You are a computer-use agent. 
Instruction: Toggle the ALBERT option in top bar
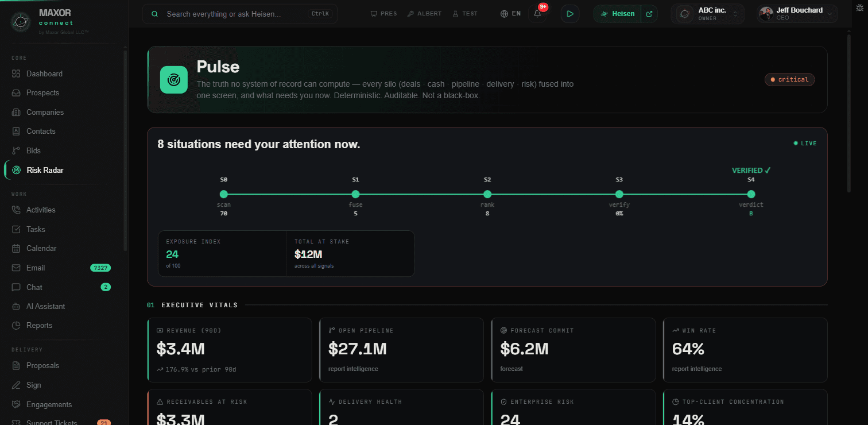(x=424, y=14)
